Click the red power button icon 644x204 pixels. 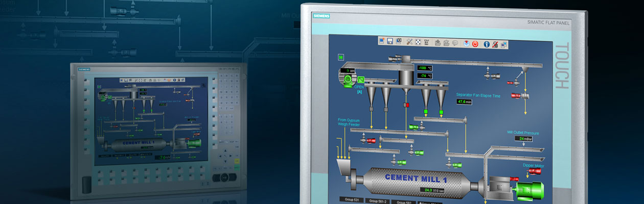click(x=475, y=44)
